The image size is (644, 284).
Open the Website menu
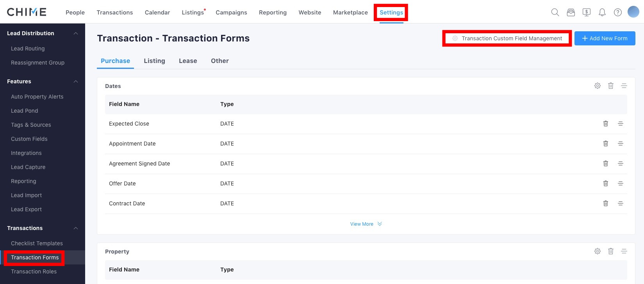[310, 13]
